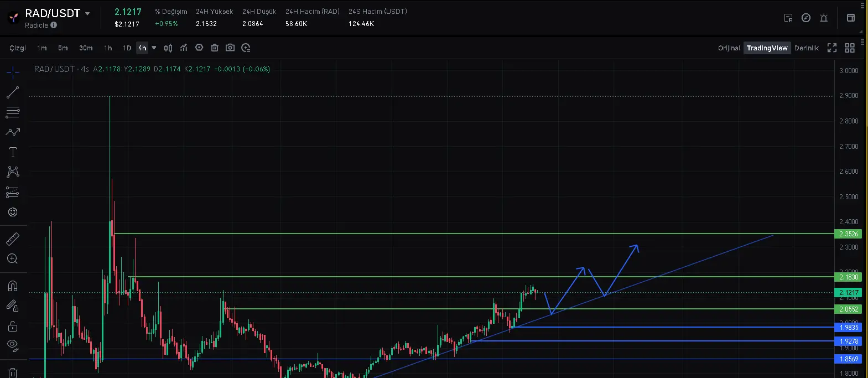Click the 24H Düşük value 2.0864
Screen dimensions: 868x378
click(252, 24)
